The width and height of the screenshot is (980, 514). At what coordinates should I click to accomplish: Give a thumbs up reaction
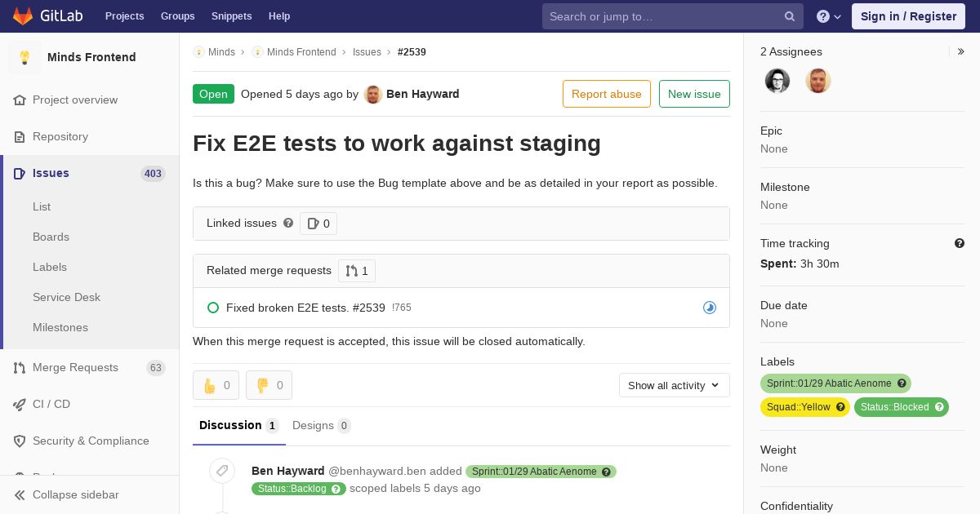(x=216, y=385)
